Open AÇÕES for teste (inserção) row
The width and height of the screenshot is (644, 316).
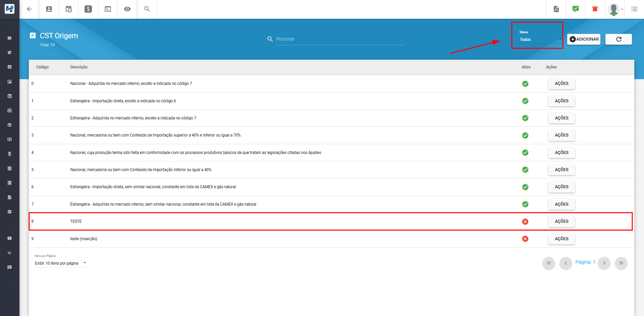pyautogui.click(x=561, y=239)
